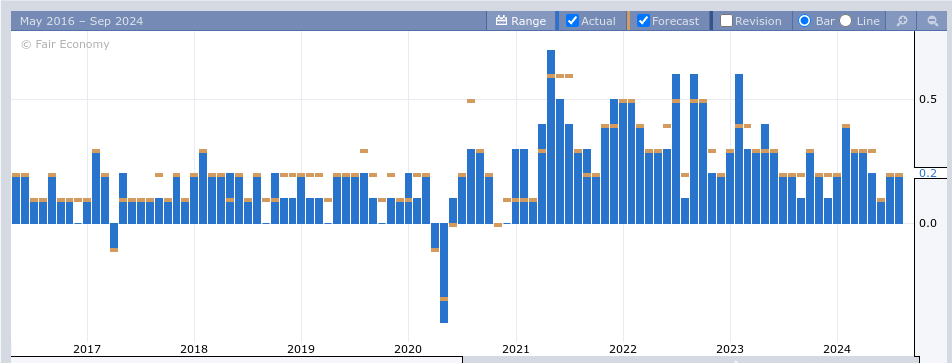Click the Fair Economy copyright text
Image resolution: width=952 pixels, height=363 pixels.
pyautogui.click(x=65, y=44)
